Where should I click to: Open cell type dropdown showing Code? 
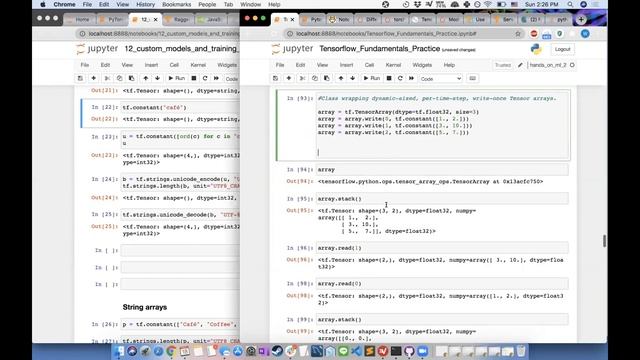[440, 79]
